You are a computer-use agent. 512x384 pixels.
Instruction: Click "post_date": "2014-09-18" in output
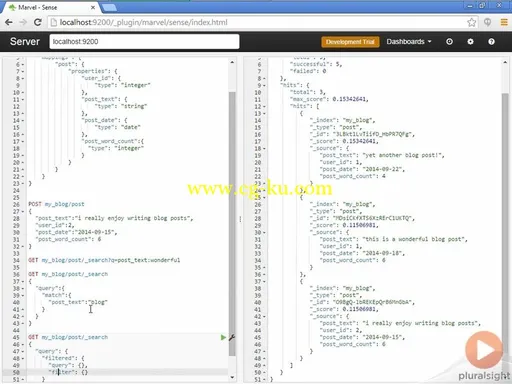(x=362, y=253)
